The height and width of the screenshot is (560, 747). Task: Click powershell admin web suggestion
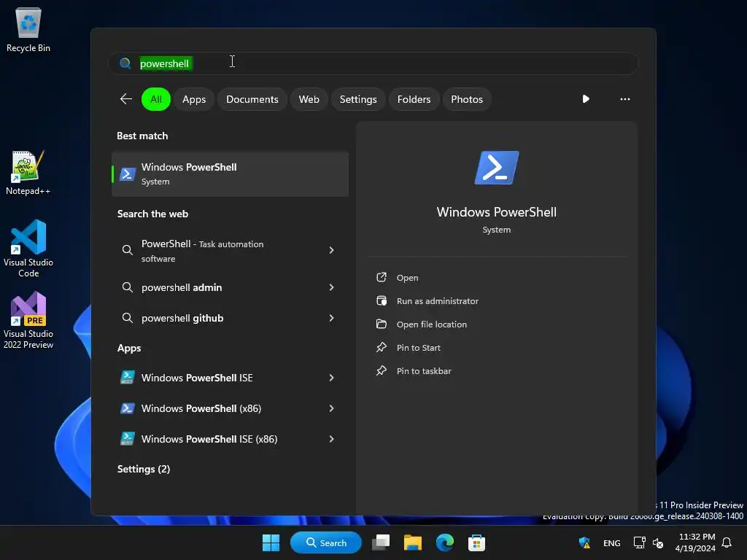(x=230, y=287)
